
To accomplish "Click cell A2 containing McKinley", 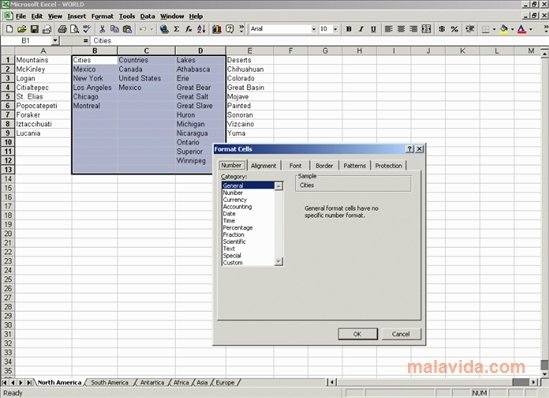I will [43, 69].
